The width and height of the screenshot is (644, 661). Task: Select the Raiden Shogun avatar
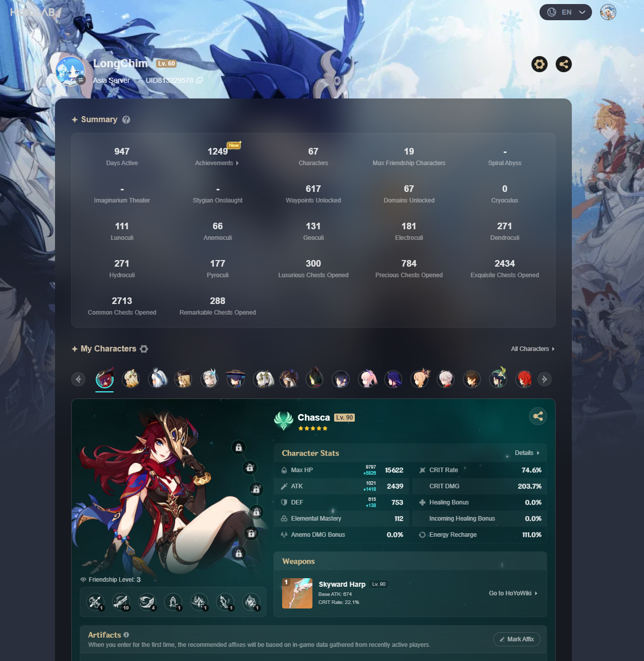coord(393,379)
